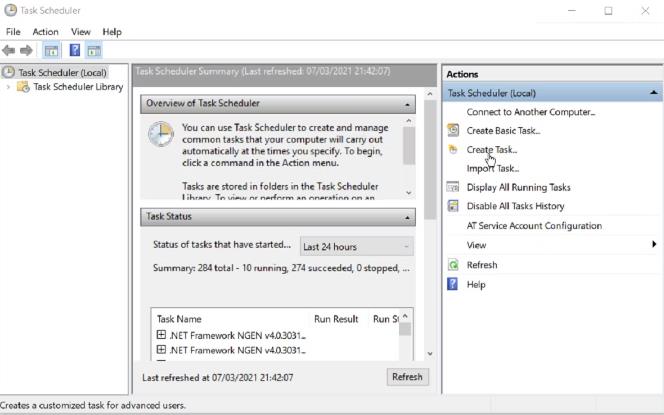Collapse the Overview of Task Scheduler section
The height and width of the screenshot is (415, 664).
[407, 104]
